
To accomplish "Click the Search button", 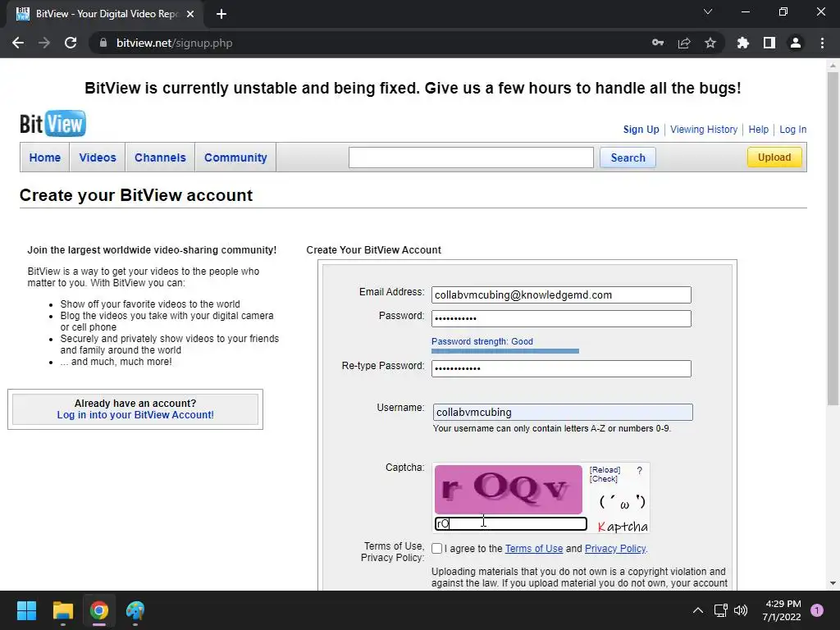I will (628, 157).
